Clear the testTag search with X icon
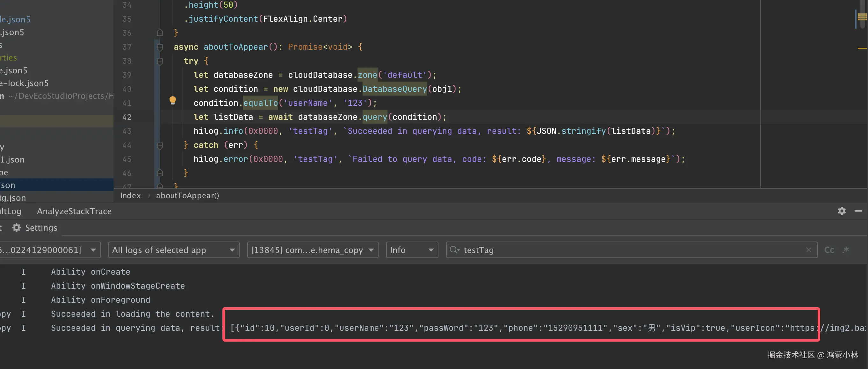This screenshot has width=868, height=369. pos(808,250)
